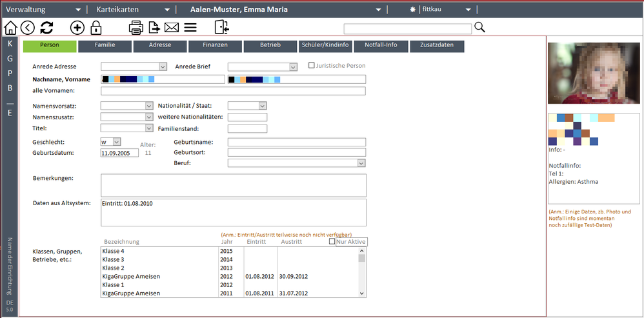Open the Namenszusatz dropdown
The width and height of the screenshot is (644, 318).
click(149, 117)
